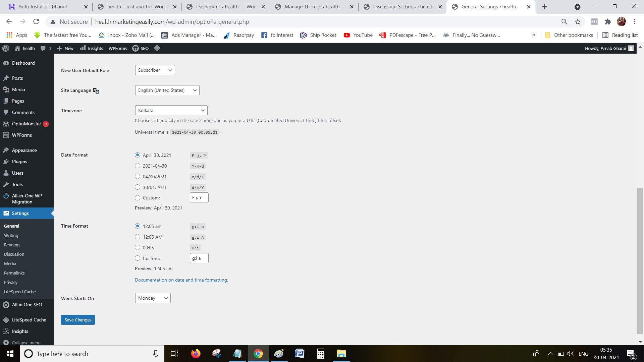Navigate to Permalinks settings menu item
This screenshot has width=644, height=362.
click(14, 273)
